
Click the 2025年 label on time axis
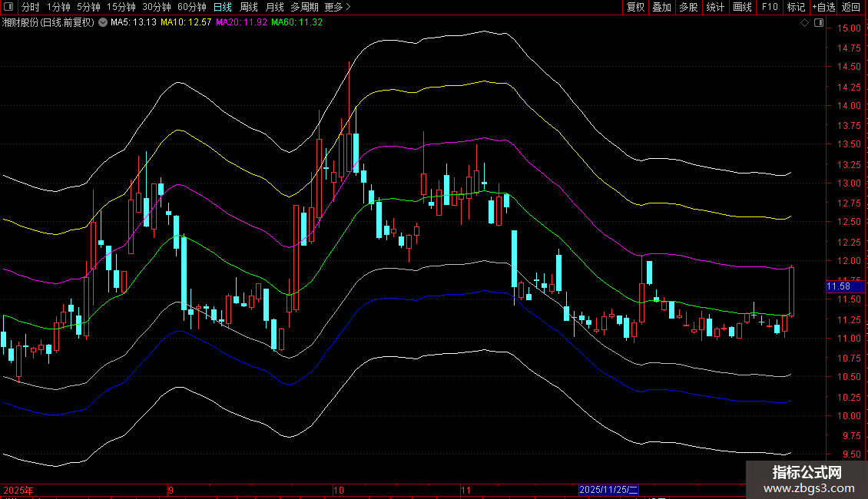click(18, 490)
